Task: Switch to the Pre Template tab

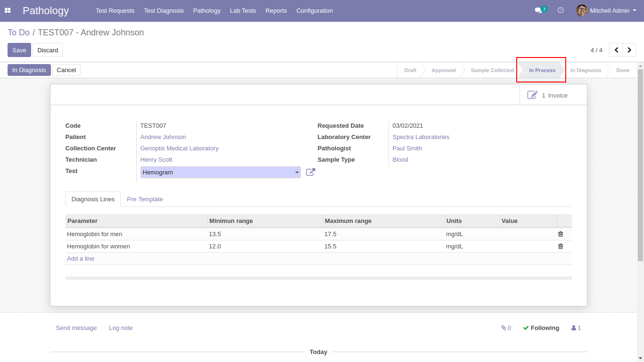Action: click(x=145, y=199)
